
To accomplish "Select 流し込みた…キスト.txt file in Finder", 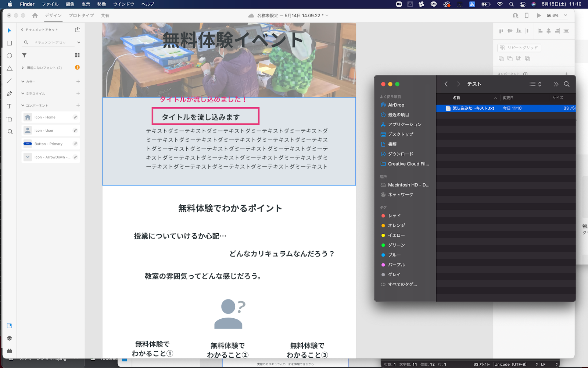I will 506,108.
